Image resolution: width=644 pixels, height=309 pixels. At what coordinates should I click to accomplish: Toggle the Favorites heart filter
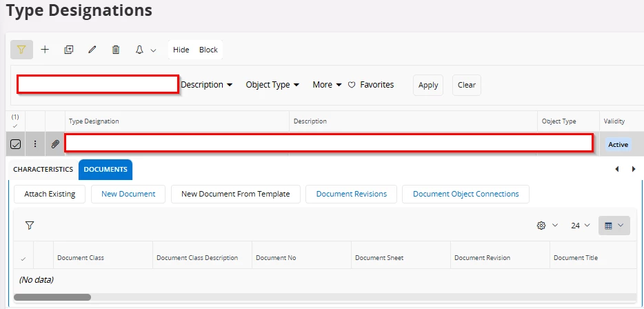coord(371,85)
